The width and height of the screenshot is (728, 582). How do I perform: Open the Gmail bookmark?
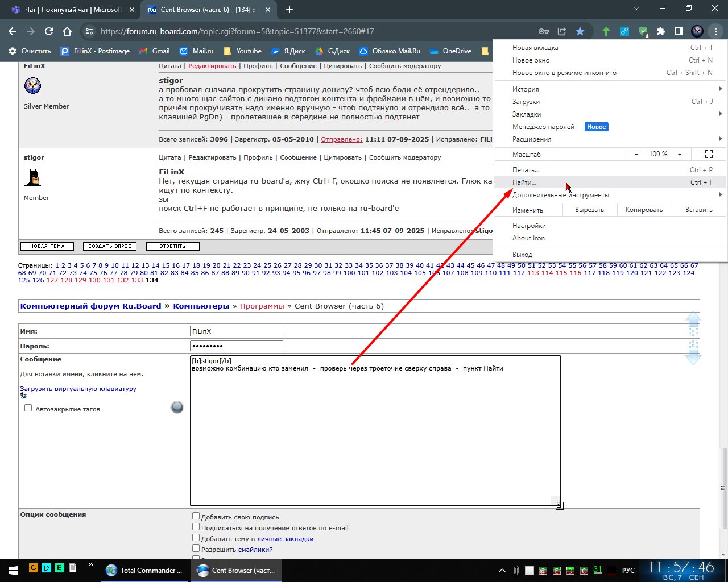(155, 51)
